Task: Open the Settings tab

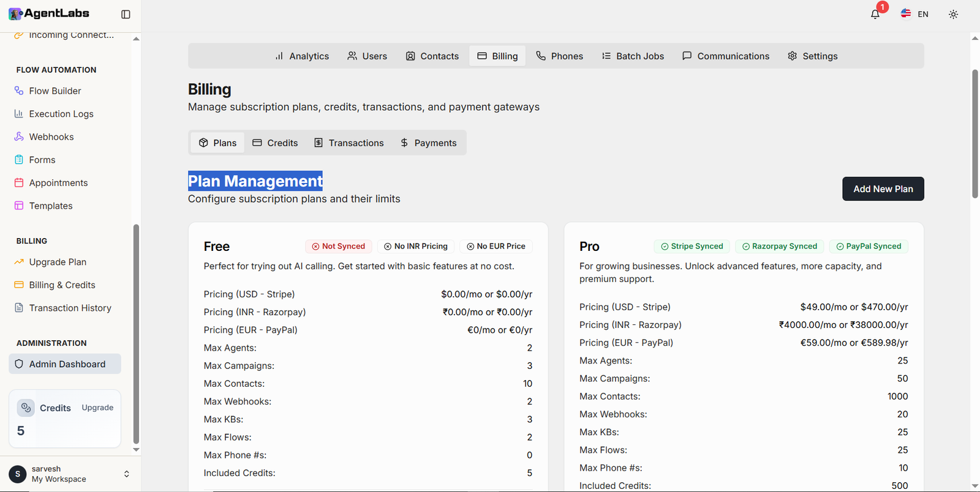Action: click(x=812, y=56)
